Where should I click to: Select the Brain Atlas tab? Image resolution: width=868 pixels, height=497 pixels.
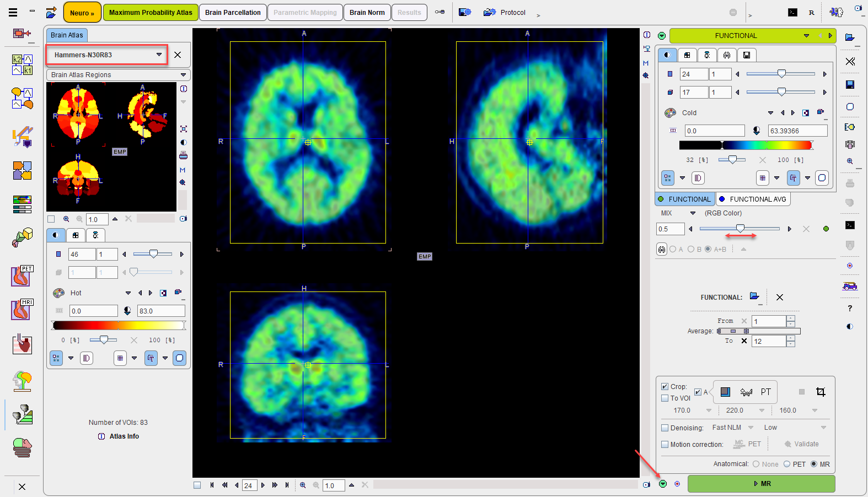pyautogui.click(x=67, y=35)
